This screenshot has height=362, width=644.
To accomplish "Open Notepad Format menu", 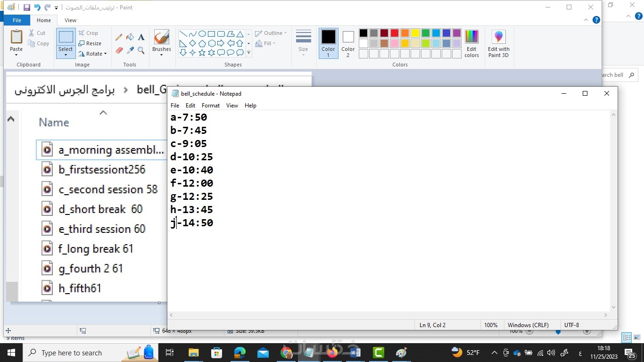I will (211, 106).
